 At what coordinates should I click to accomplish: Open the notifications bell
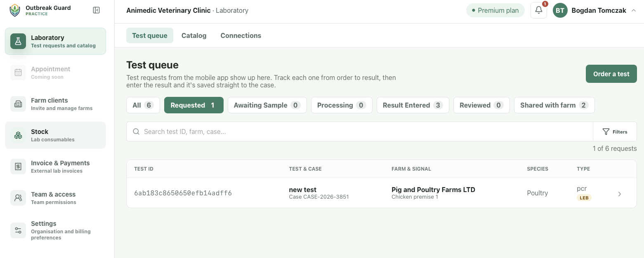[539, 10]
